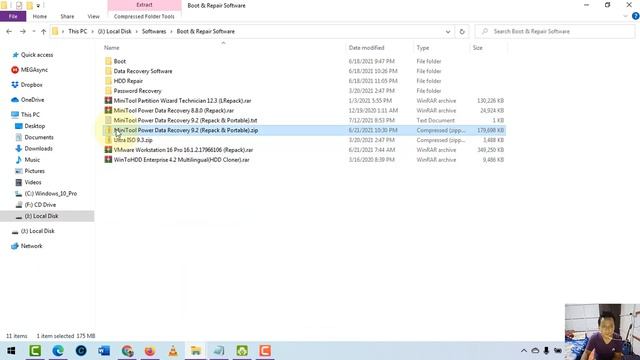
Task: Open Firefox from the taskbar
Action: pos(150,351)
